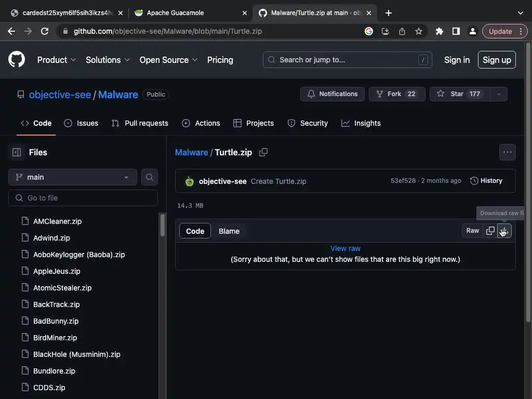Viewport: 532px width, 399px height.
Task: Click the page vertical scrollbar
Action: (x=528, y=183)
